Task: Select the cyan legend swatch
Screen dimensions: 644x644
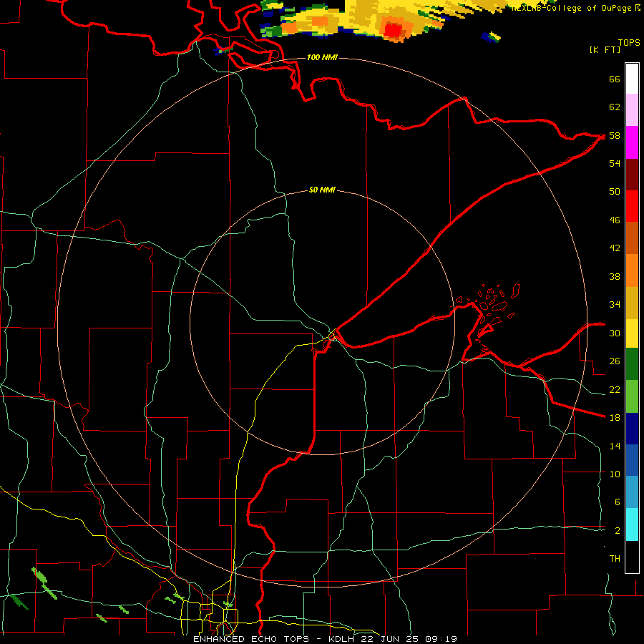Action: [632, 525]
